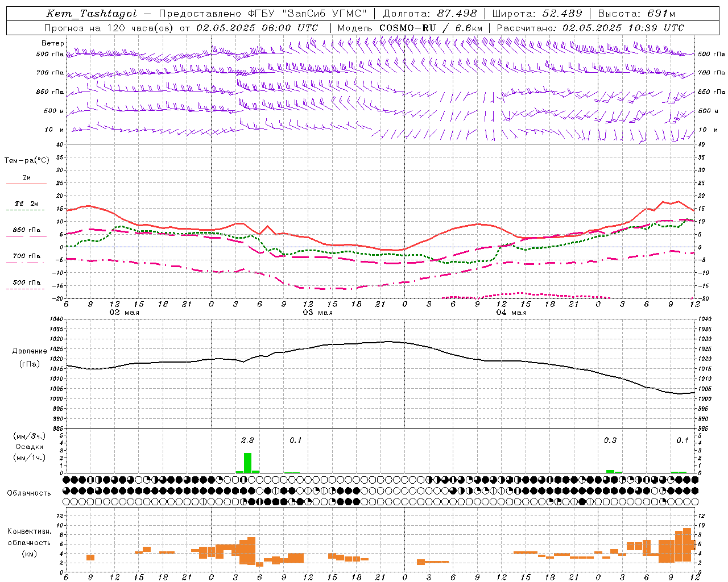Click the "2.8" precipitation amount value
The height and width of the screenshot is (582, 728).
point(247,440)
